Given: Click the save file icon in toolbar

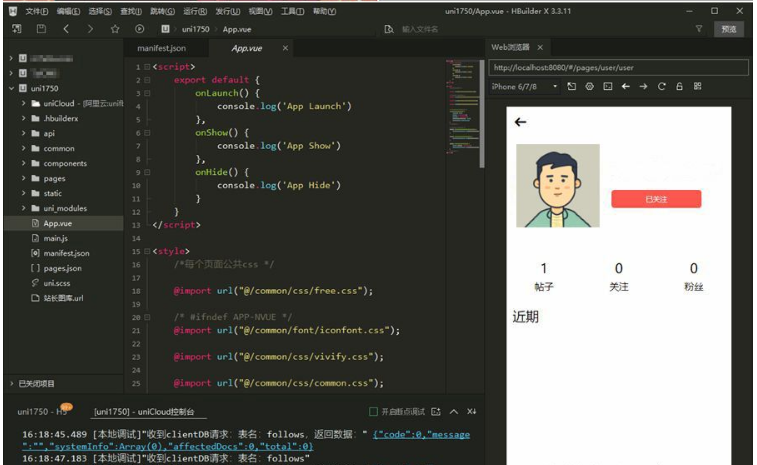Looking at the screenshot, I should click(x=41, y=29).
